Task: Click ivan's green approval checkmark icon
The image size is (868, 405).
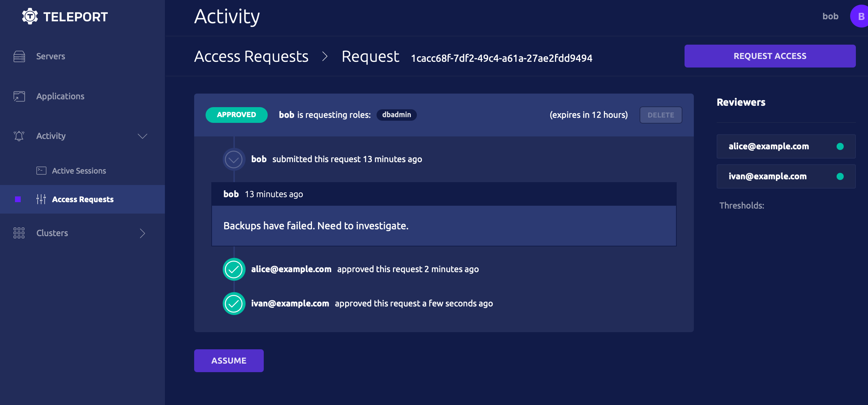Action: tap(234, 304)
